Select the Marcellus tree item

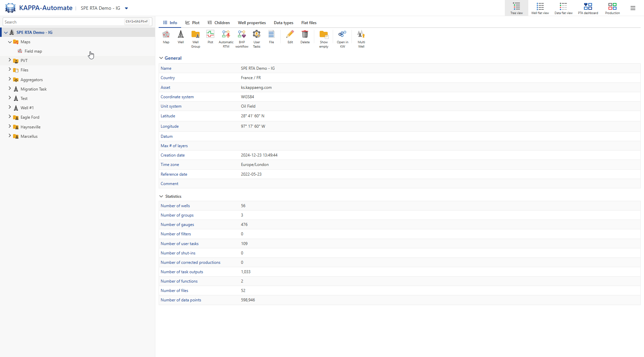pos(29,136)
